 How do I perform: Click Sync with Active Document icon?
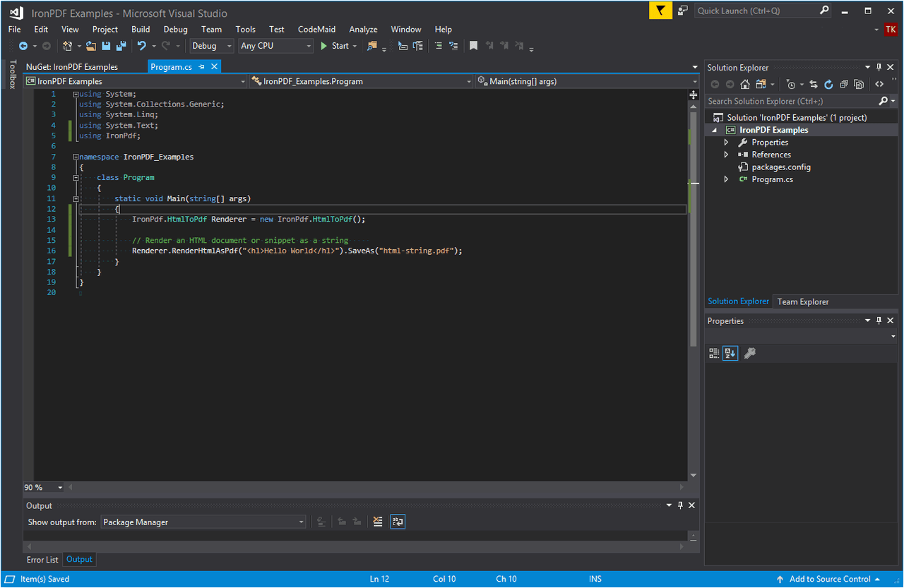814,84
